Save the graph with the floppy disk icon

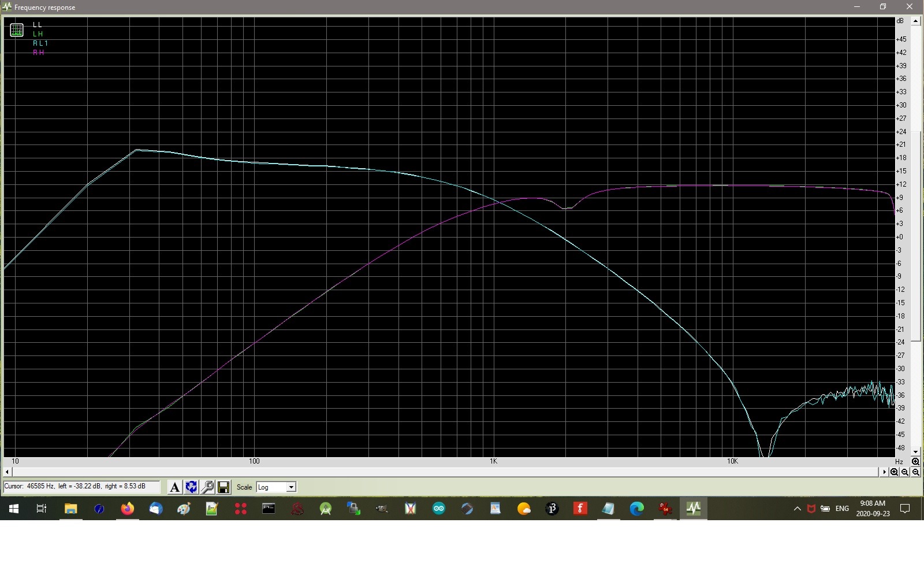pos(223,487)
